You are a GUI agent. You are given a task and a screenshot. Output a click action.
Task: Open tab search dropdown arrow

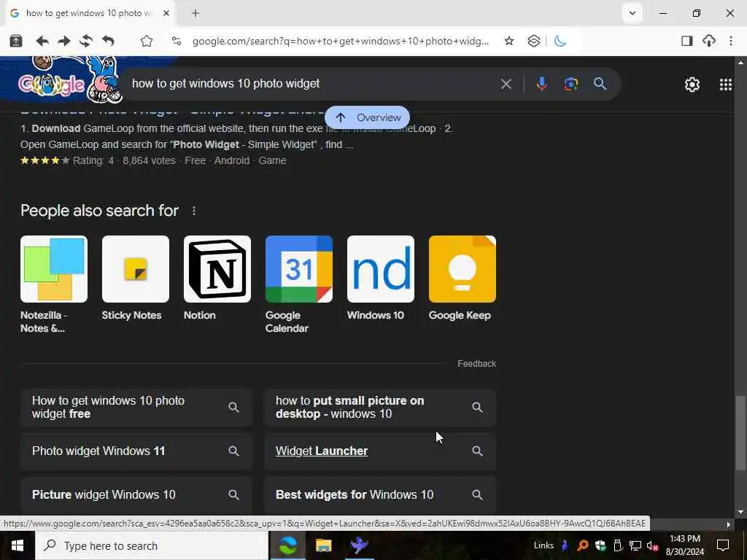(x=632, y=13)
